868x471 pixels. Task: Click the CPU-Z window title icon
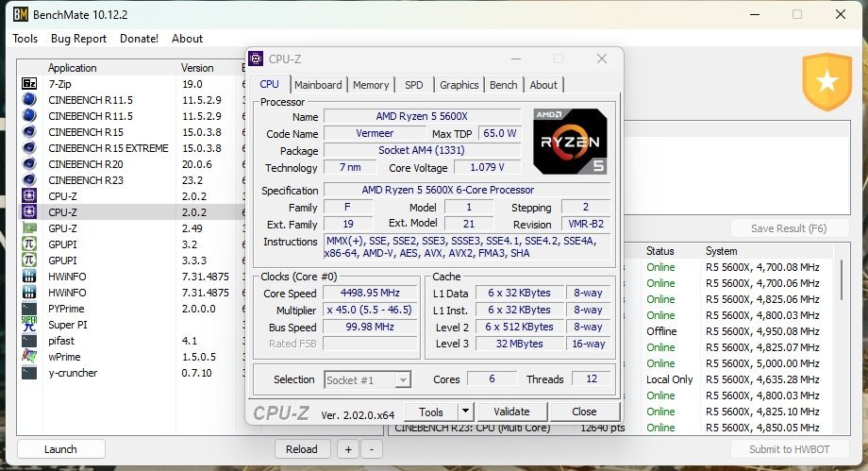pyautogui.click(x=256, y=59)
